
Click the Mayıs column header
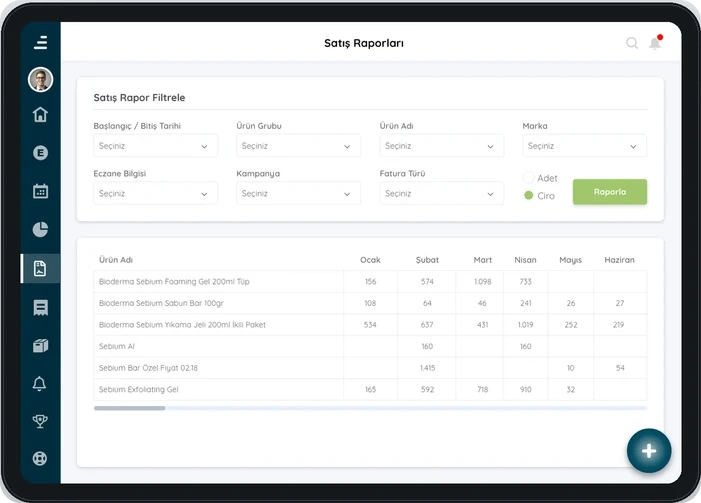click(x=570, y=260)
